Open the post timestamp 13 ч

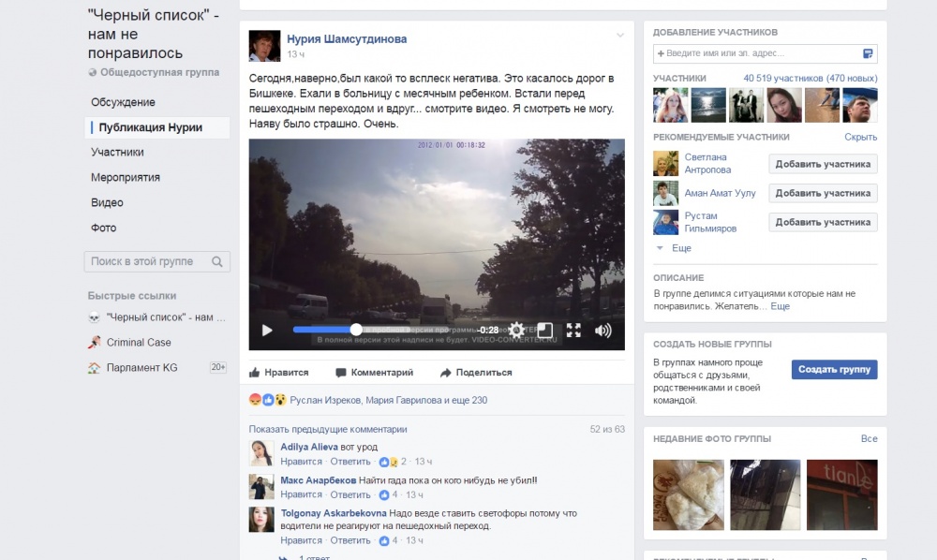(296, 54)
